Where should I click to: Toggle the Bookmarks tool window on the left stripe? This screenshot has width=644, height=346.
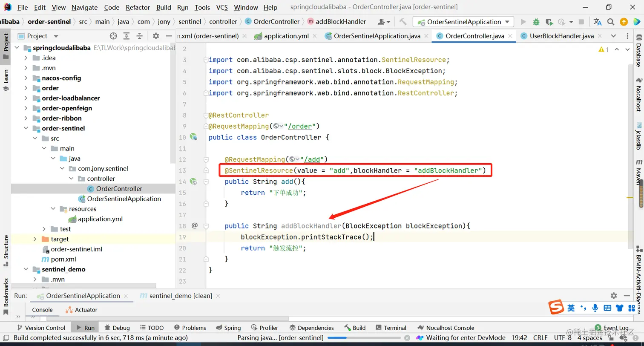click(6, 297)
